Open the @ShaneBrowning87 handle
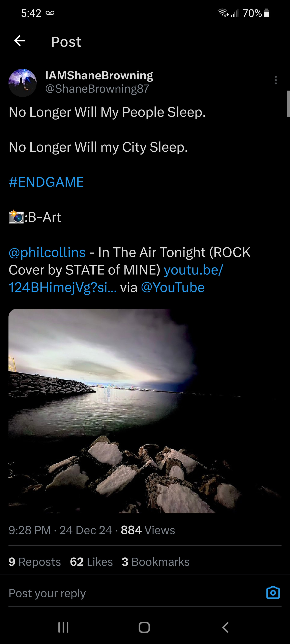 click(97, 89)
